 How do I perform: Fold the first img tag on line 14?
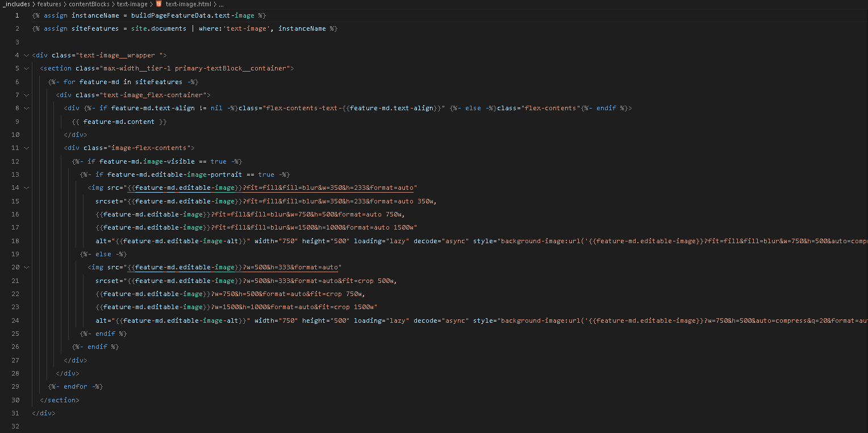tap(26, 188)
